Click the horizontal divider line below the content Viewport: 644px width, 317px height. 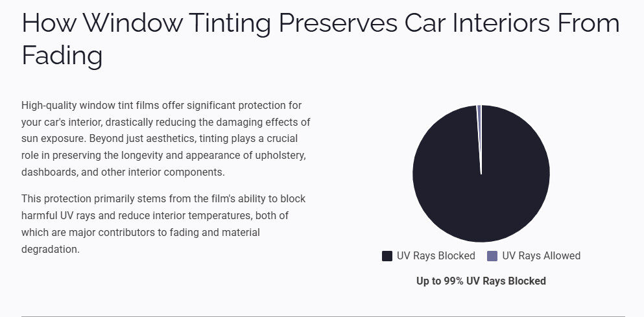tap(322, 316)
